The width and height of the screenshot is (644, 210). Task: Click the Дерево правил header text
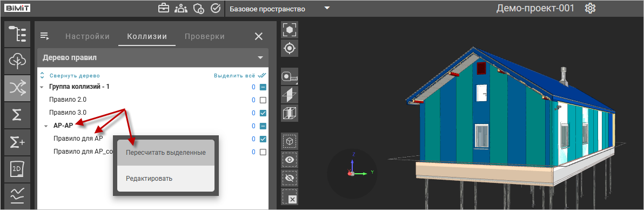point(70,58)
